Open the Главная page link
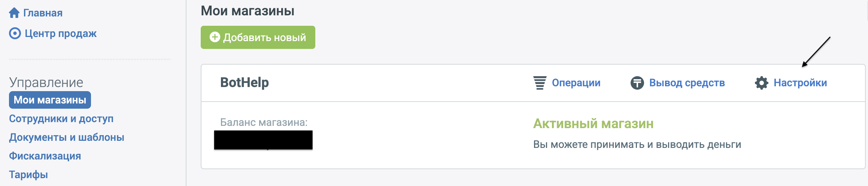Image resolution: width=868 pixels, height=186 pixels. [43, 13]
